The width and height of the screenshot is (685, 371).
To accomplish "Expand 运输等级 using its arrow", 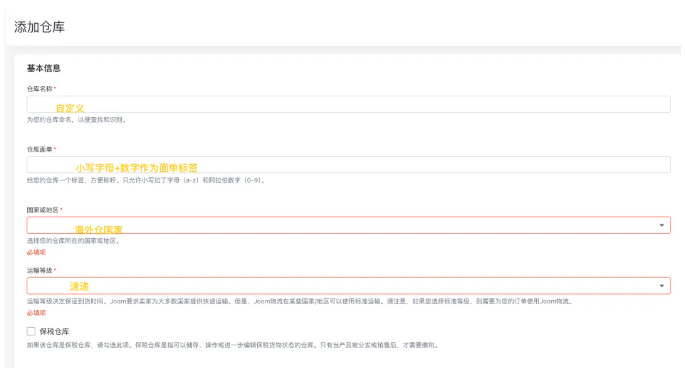I will click(661, 286).
